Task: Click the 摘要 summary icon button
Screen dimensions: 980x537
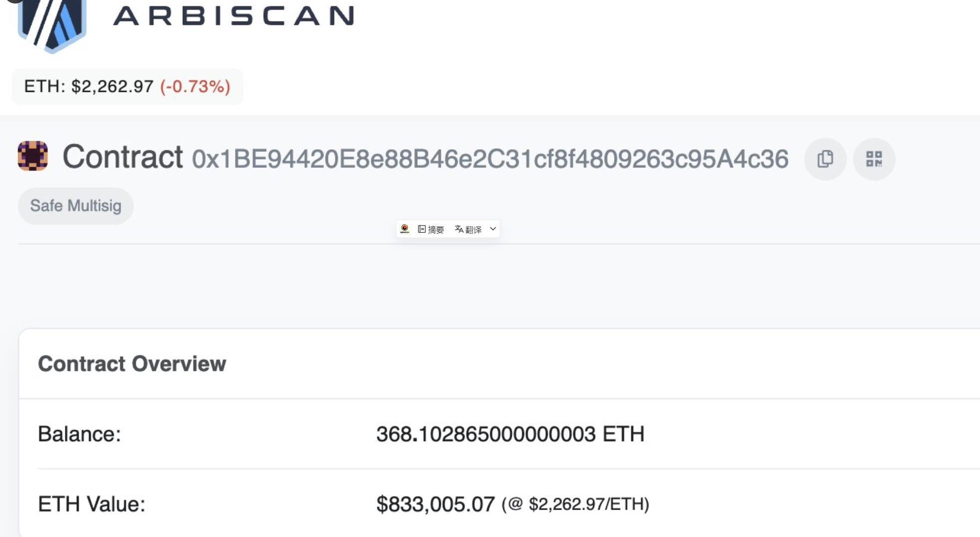Action: (431, 229)
